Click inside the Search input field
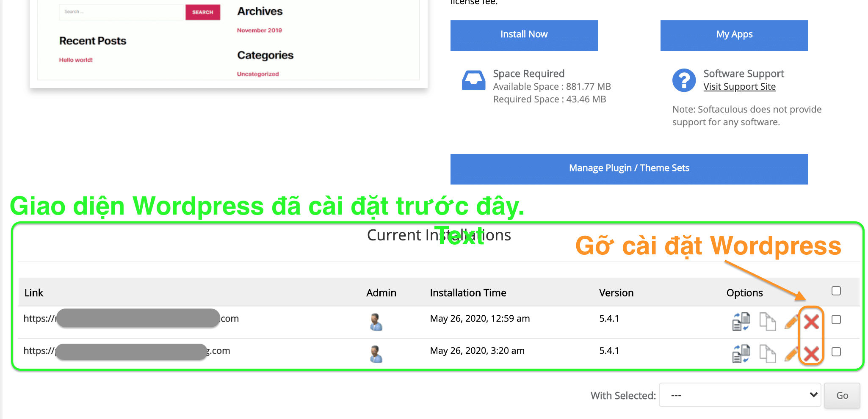Screen dimensions: 868x419 (x=121, y=12)
